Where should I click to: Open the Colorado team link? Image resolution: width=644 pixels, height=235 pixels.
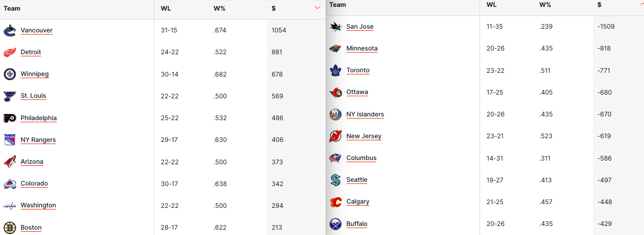[x=34, y=183]
